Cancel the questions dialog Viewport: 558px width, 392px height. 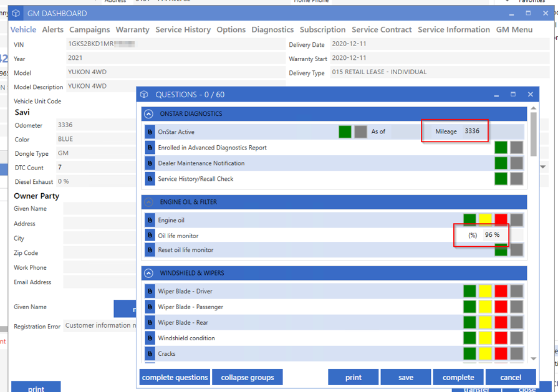[511, 377]
